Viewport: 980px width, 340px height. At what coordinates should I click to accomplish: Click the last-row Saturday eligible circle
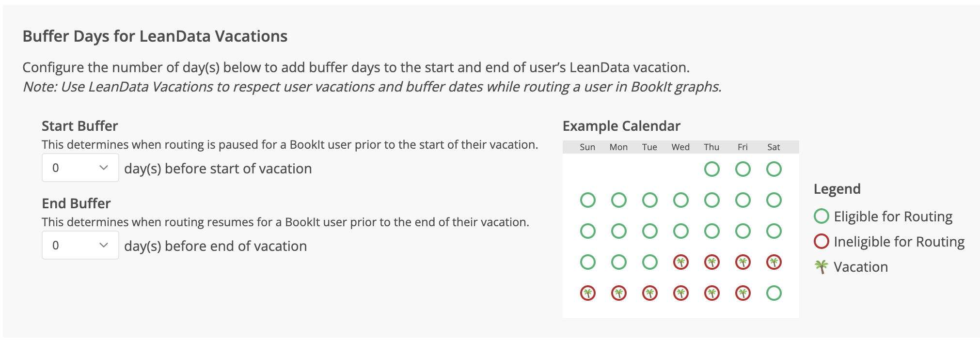click(x=774, y=293)
